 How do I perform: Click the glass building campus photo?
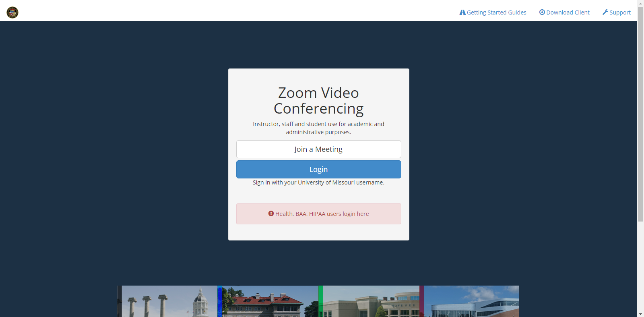pos(472,301)
